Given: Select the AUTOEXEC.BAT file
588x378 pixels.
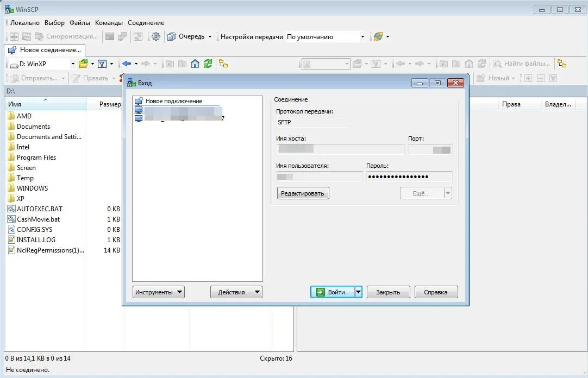Looking at the screenshot, I should click(35, 209).
